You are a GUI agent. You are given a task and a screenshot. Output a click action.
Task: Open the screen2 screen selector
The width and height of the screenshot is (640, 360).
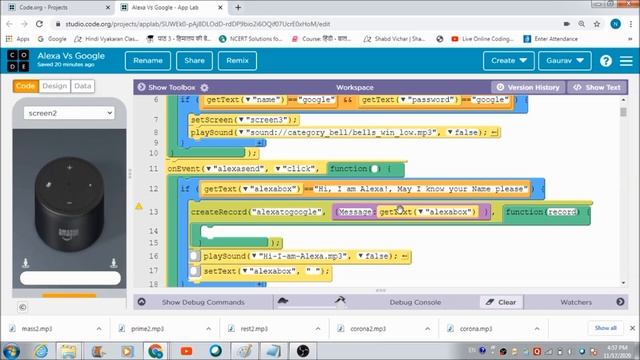(x=69, y=113)
